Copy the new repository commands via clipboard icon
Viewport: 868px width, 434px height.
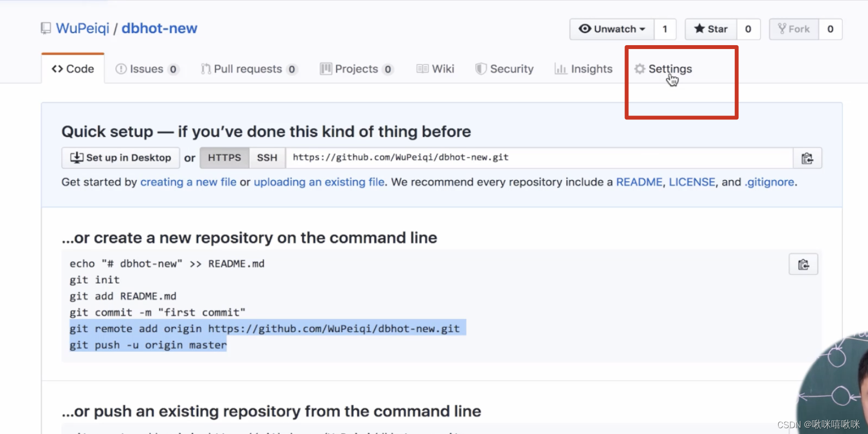804,265
